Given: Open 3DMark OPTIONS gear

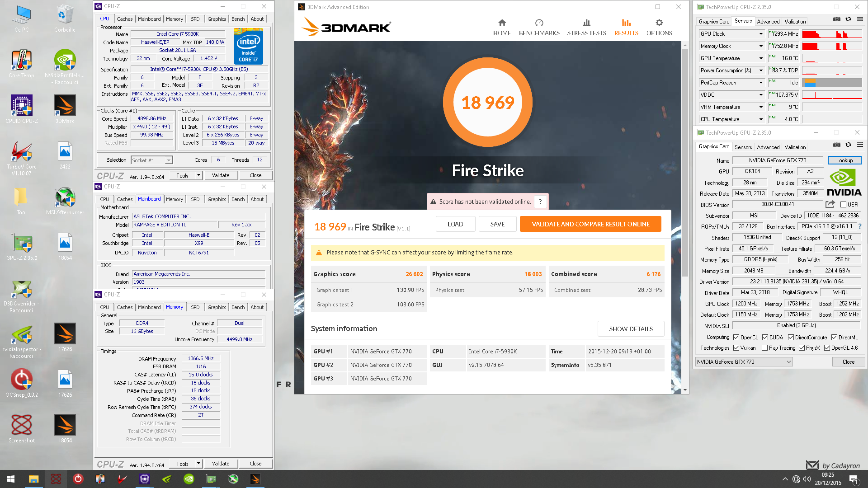Looking at the screenshot, I should pyautogui.click(x=659, y=27).
